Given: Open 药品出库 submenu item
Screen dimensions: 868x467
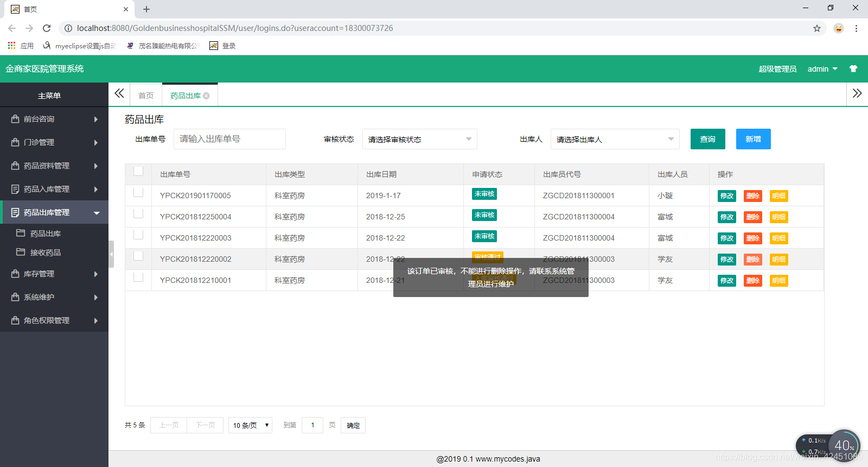Looking at the screenshot, I should (x=54, y=233).
